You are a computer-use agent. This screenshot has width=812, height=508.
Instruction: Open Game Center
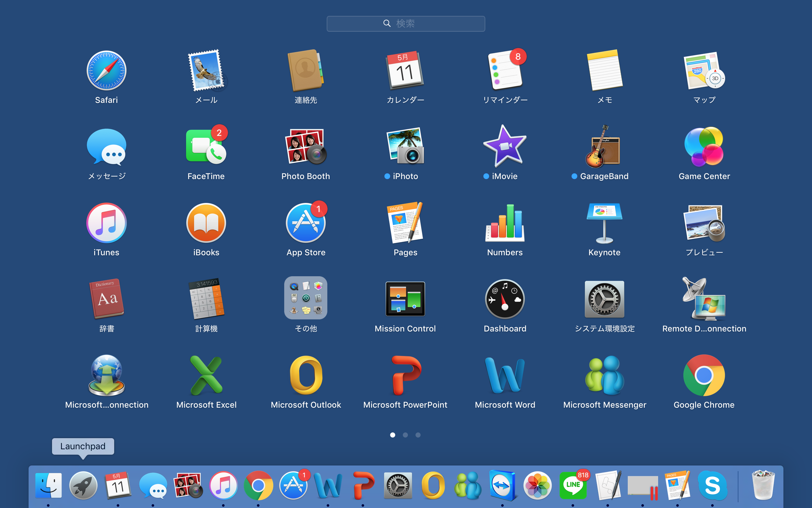(x=704, y=147)
